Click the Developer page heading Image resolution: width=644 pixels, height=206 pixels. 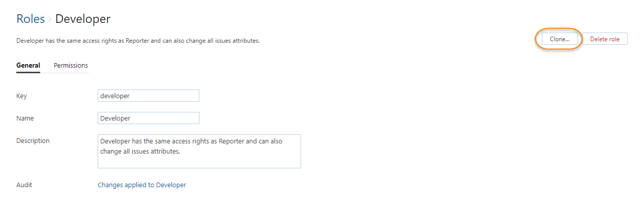(82, 19)
